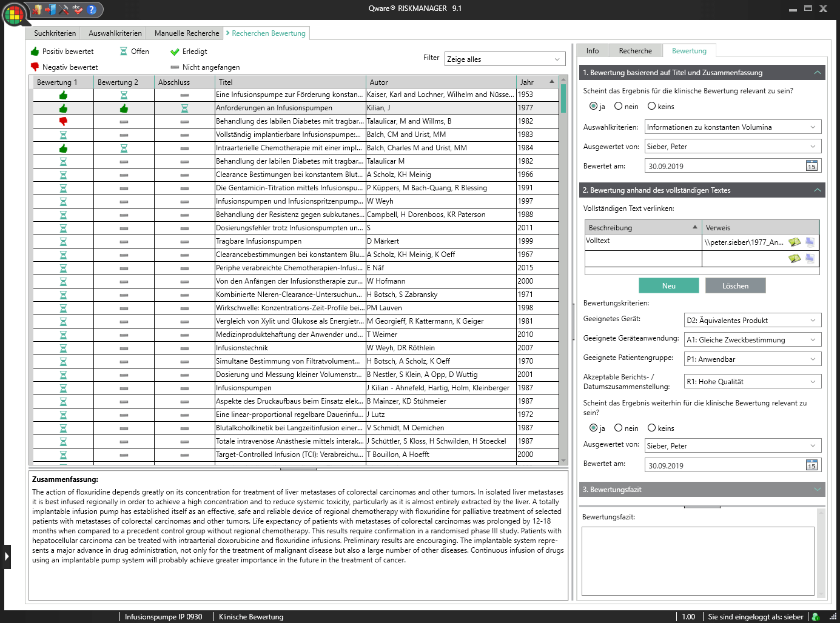Click inside the Bewertungsfazit text box
840x623 pixels.
tap(697, 561)
